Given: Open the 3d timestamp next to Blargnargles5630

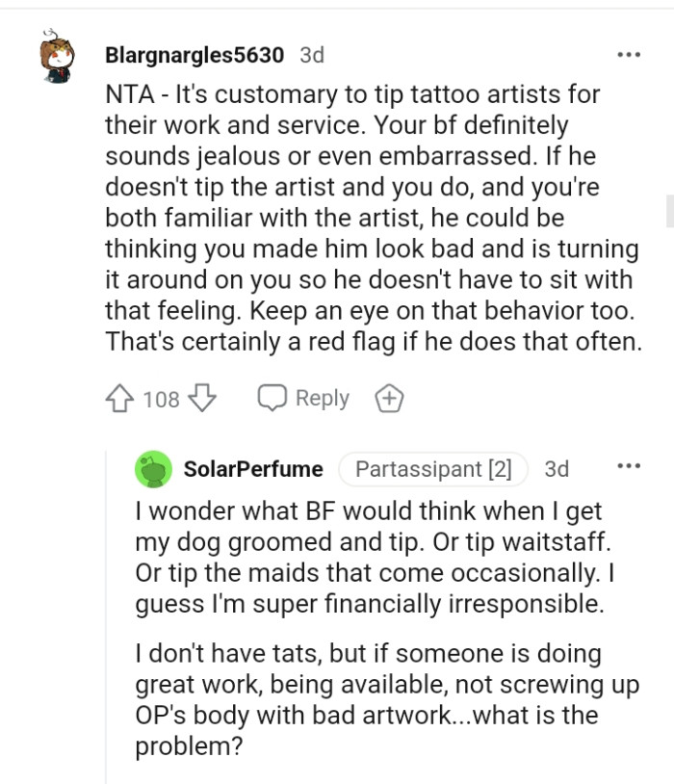Looking at the screenshot, I should click(312, 55).
